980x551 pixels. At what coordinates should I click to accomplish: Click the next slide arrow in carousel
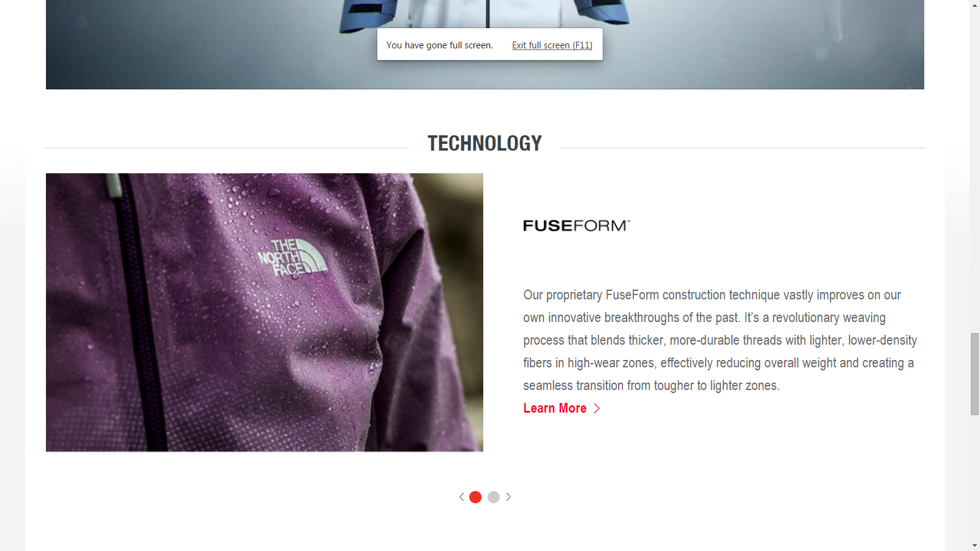pos(508,497)
